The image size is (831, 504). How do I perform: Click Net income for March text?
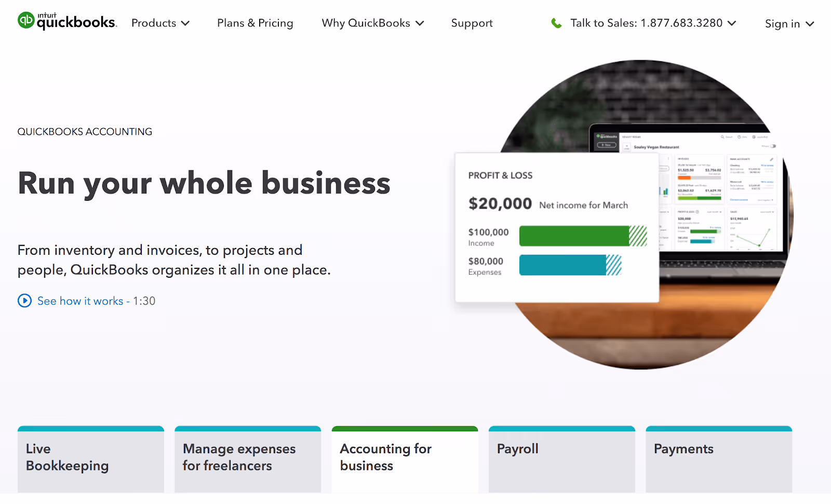(583, 205)
